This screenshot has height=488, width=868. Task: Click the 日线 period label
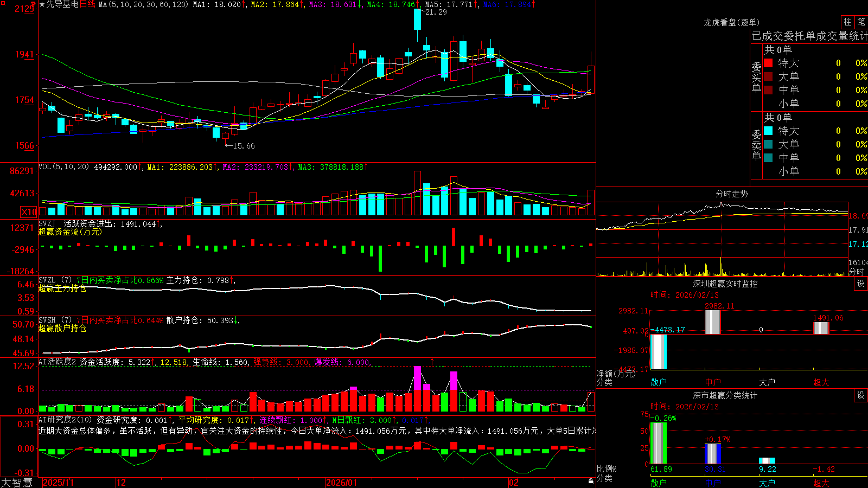tap(87, 4)
